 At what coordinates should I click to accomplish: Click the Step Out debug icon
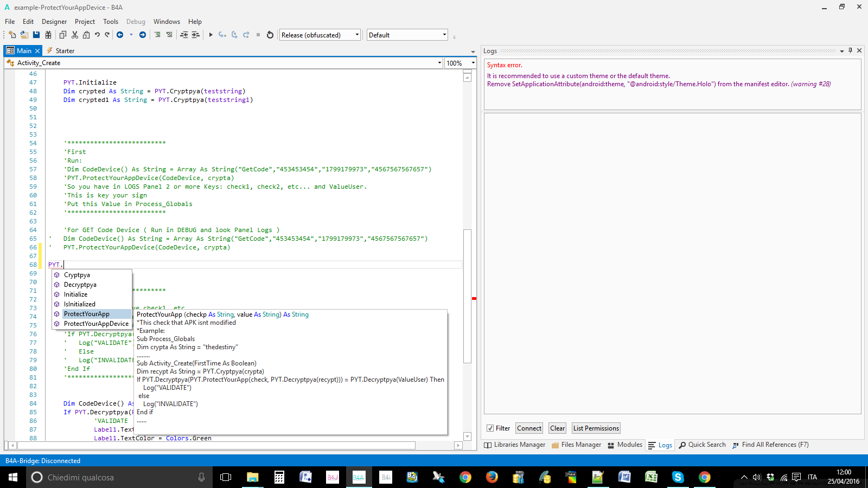click(246, 35)
